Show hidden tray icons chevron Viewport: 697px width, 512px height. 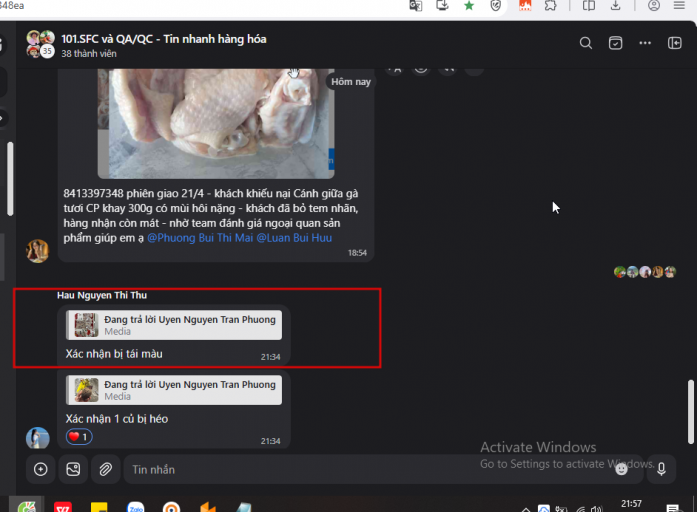[x=526, y=509]
